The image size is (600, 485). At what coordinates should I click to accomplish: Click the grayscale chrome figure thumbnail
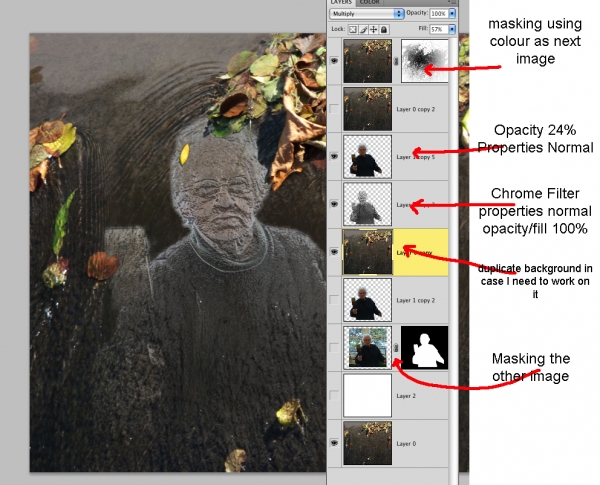coord(367,204)
